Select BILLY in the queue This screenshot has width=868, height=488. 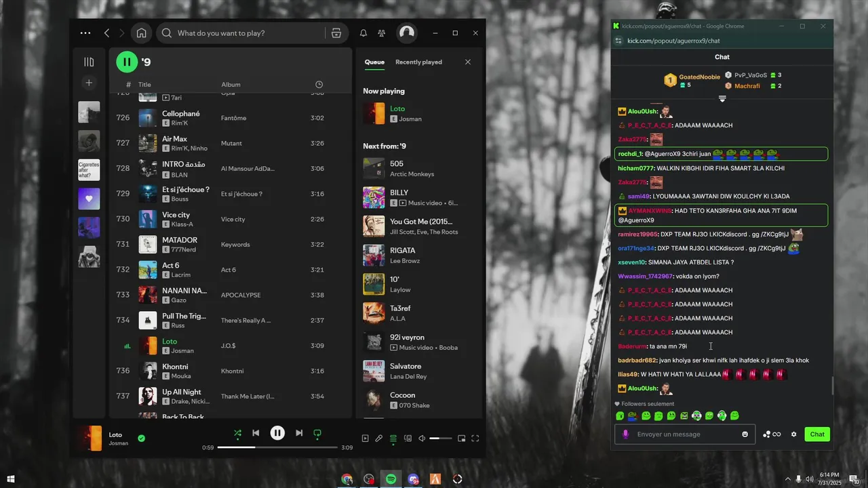tap(419, 197)
